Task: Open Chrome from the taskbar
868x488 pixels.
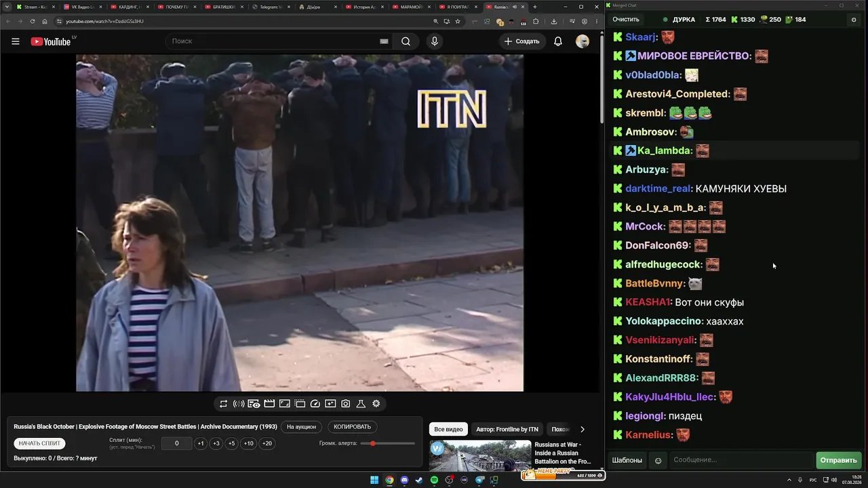Action: [x=389, y=480]
